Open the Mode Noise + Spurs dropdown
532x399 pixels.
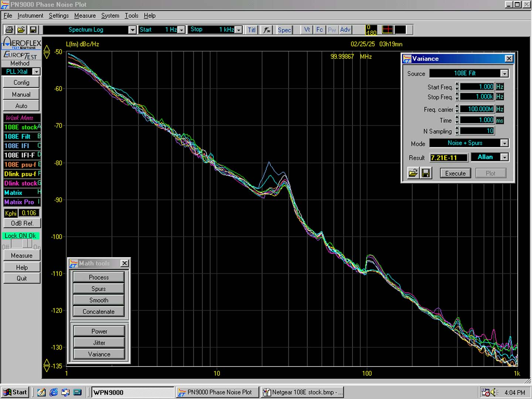coord(504,143)
